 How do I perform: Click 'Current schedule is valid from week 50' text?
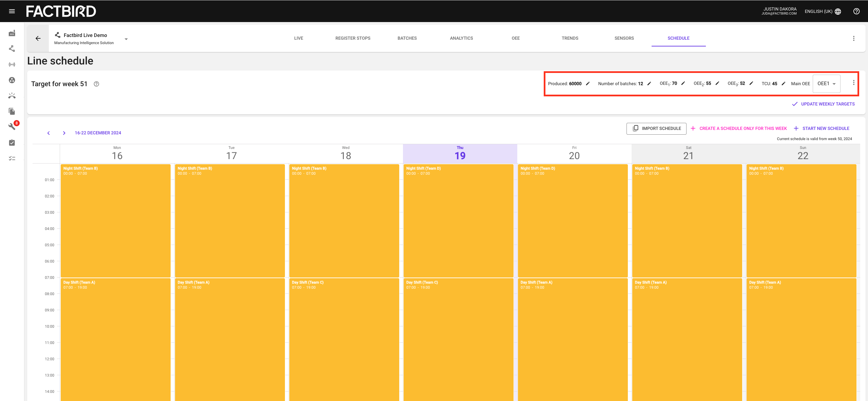click(x=814, y=139)
